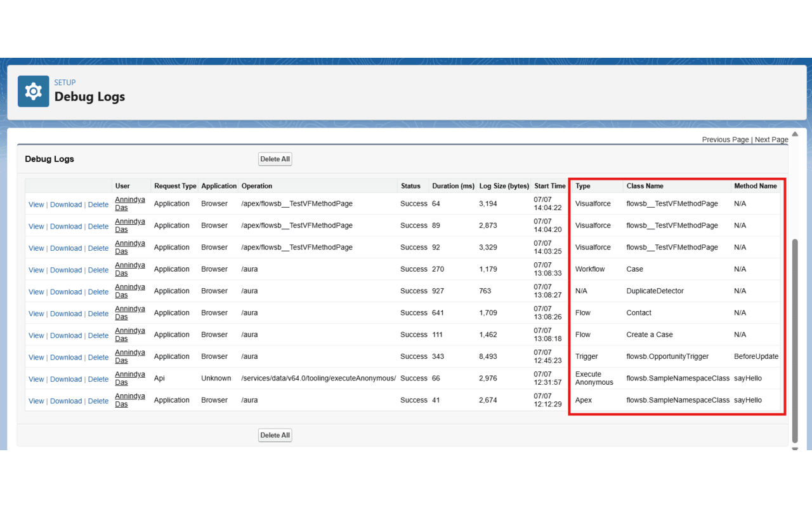Download the Workflow log from 13:08:33
The height and width of the screenshot is (508, 812).
pyautogui.click(x=66, y=270)
